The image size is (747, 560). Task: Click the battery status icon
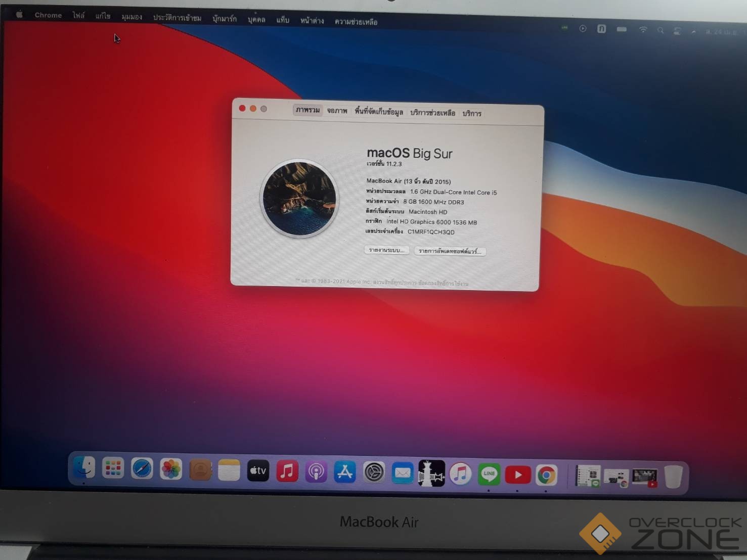tap(622, 29)
